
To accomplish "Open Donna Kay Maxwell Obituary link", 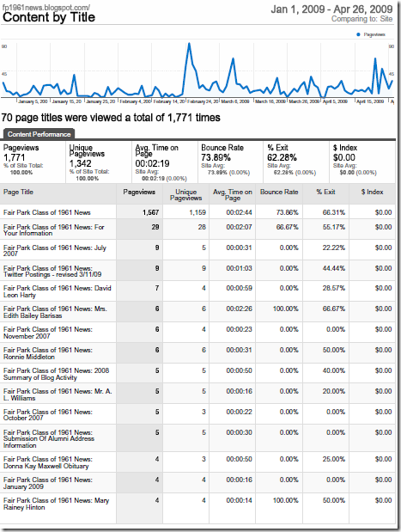I will [48, 462].
